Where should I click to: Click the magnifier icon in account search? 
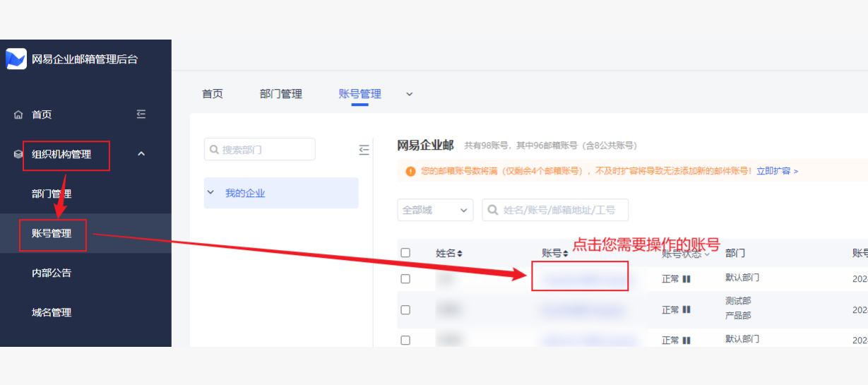pos(492,210)
